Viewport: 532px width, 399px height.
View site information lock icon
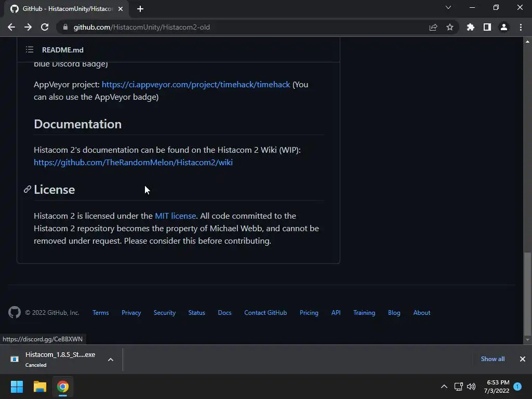tap(65, 27)
